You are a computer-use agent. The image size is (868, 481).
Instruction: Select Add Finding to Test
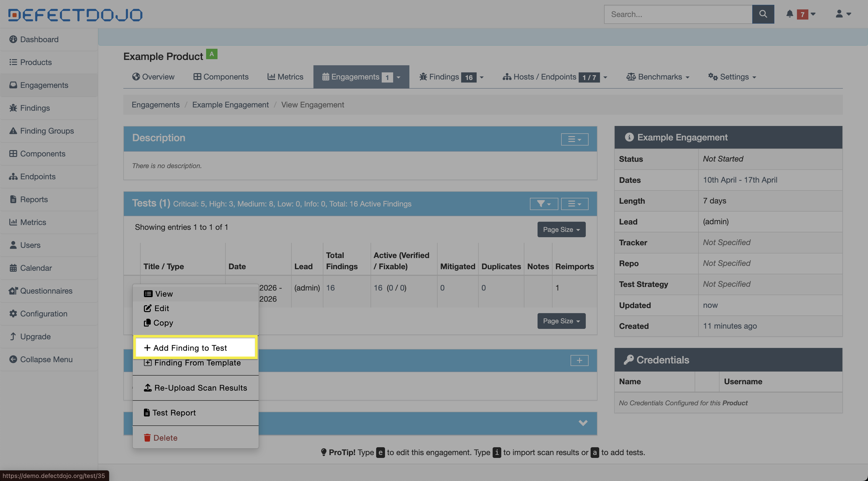[x=190, y=347]
